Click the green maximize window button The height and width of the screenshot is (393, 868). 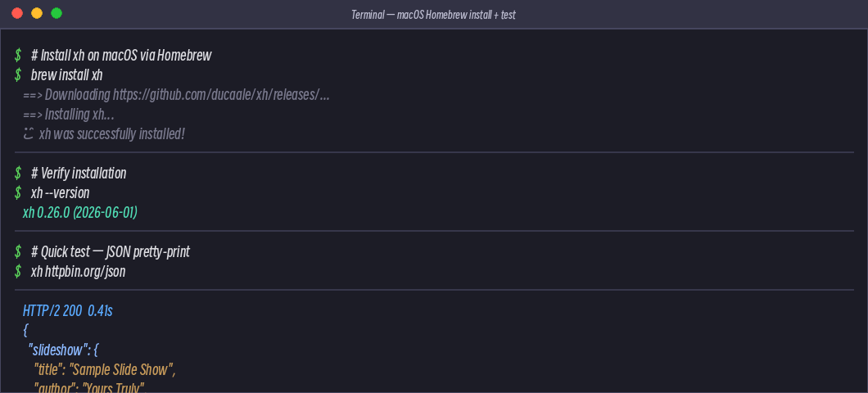pos(57,13)
